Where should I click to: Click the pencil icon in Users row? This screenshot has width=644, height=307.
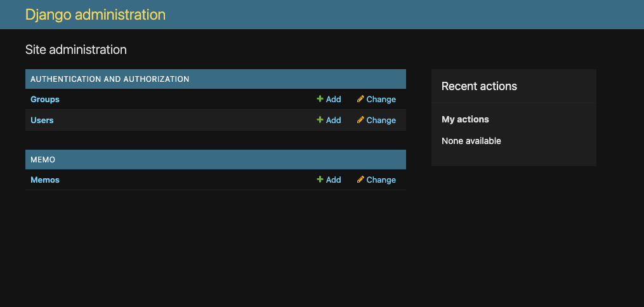pos(360,120)
